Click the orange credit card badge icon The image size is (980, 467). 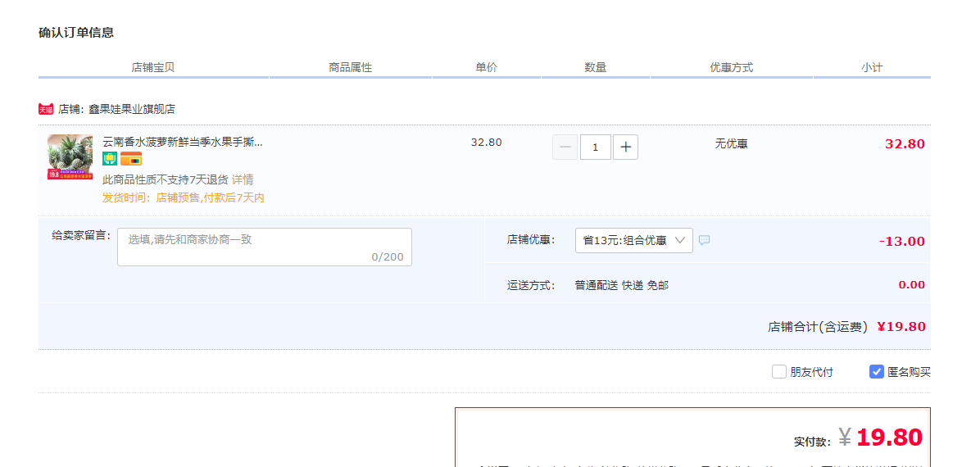[x=131, y=159]
